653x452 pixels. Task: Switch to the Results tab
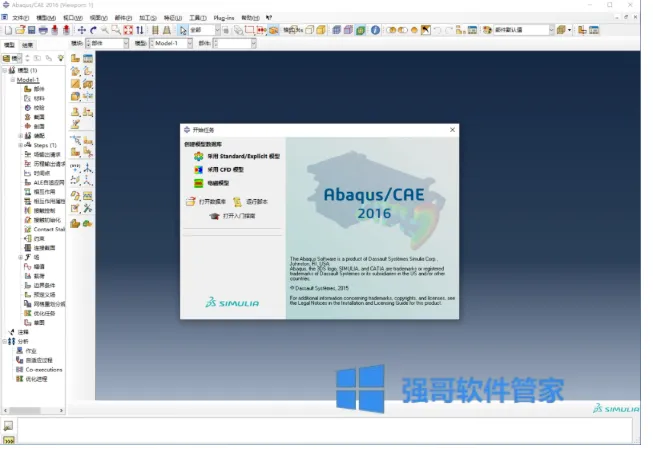point(27,45)
